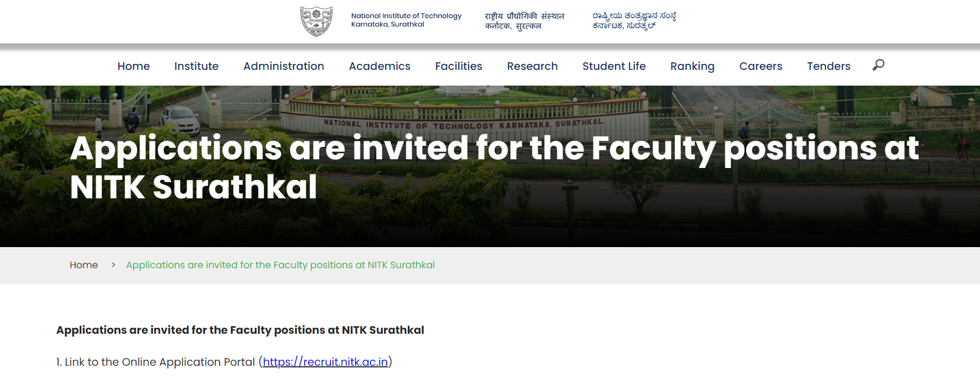The image size is (980, 382).
Task: Click the English institute name in header
Action: coord(406,20)
